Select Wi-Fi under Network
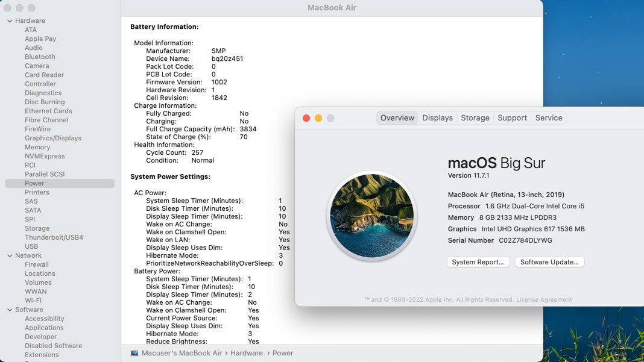This screenshot has width=644, height=362. click(33, 301)
